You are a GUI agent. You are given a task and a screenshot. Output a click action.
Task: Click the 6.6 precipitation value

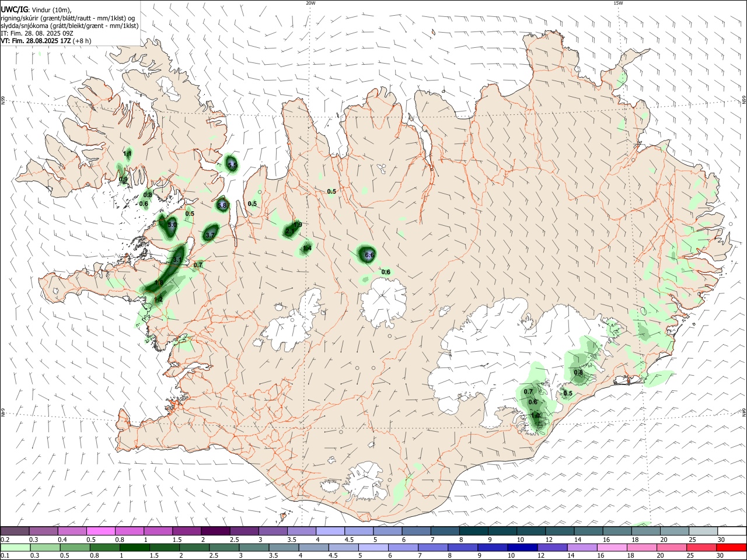click(369, 255)
